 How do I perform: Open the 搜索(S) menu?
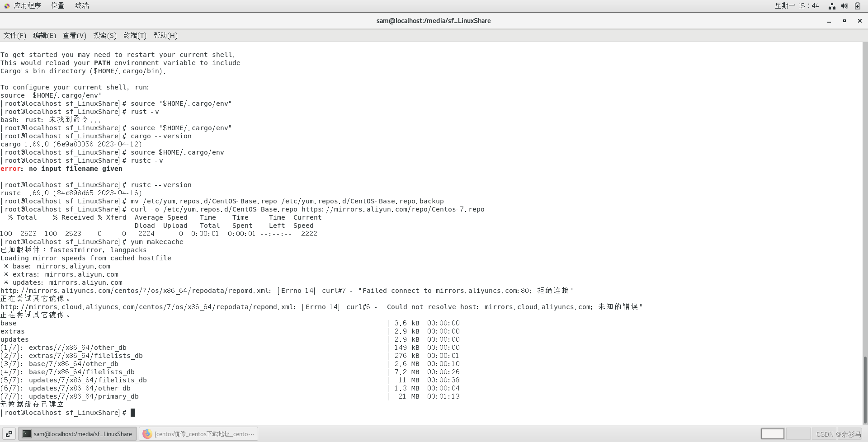click(105, 35)
